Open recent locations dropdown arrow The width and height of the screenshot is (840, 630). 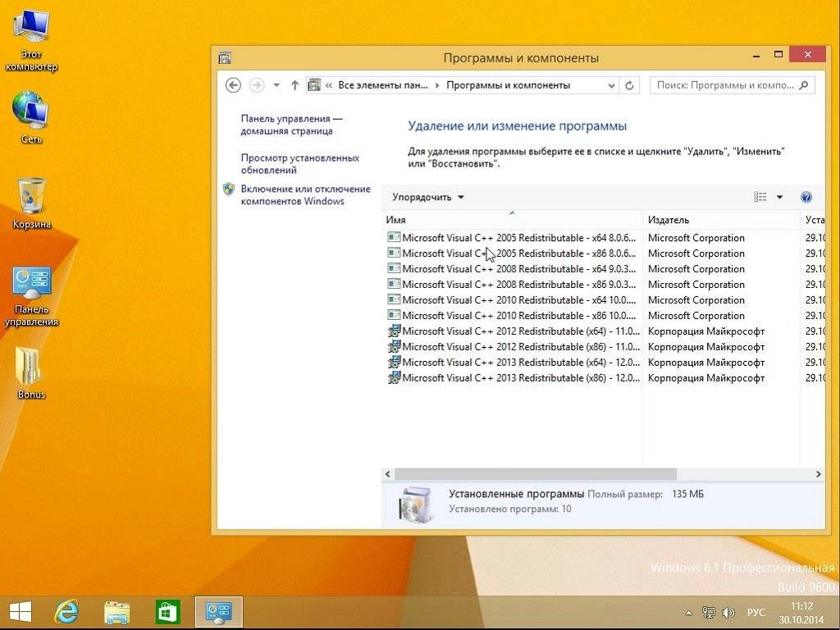click(x=276, y=85)
